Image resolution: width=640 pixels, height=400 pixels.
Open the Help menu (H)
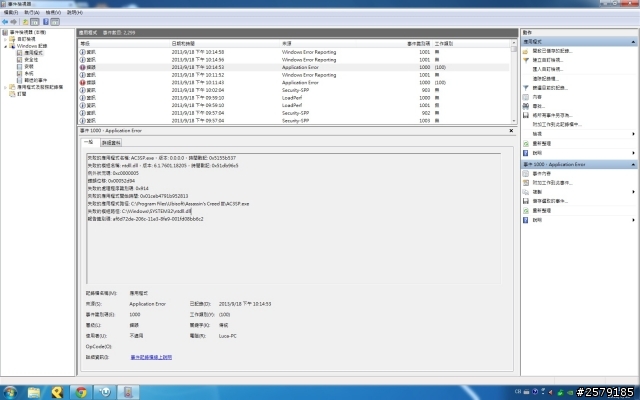coord(75,13)
